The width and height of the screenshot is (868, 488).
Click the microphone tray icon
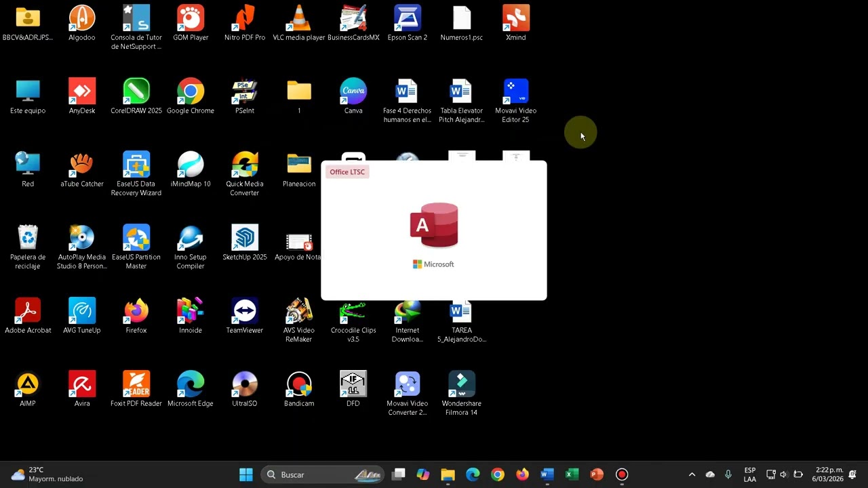point(728,474)
